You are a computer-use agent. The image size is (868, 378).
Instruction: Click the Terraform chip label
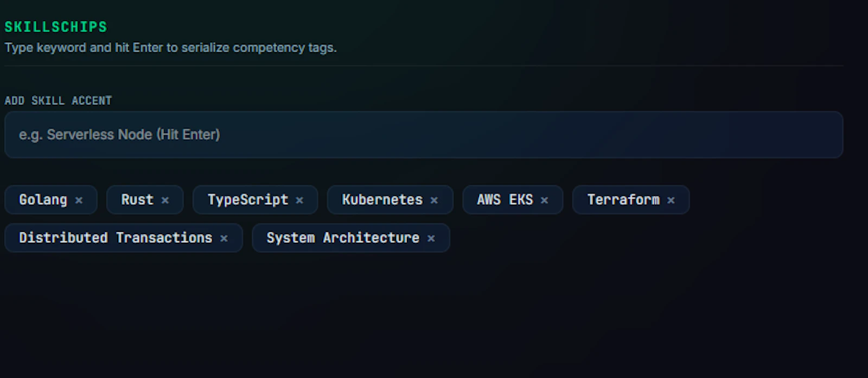tap(623, 200)
